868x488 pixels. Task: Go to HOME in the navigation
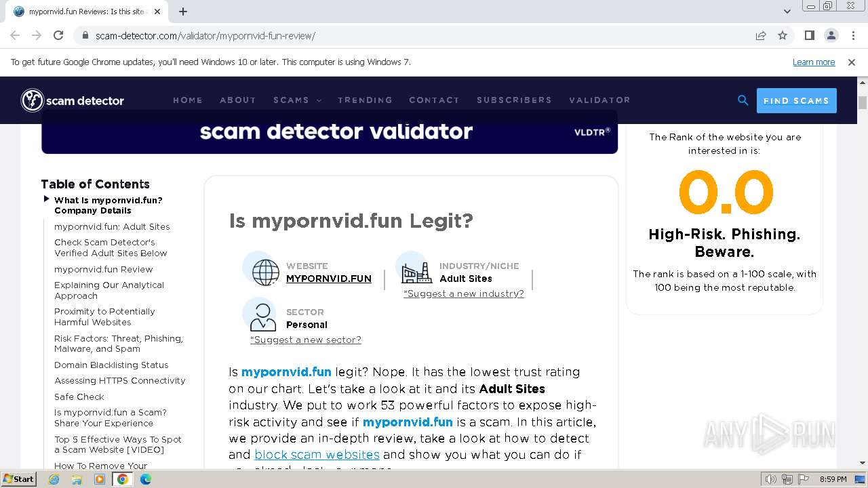pos(188,100)
